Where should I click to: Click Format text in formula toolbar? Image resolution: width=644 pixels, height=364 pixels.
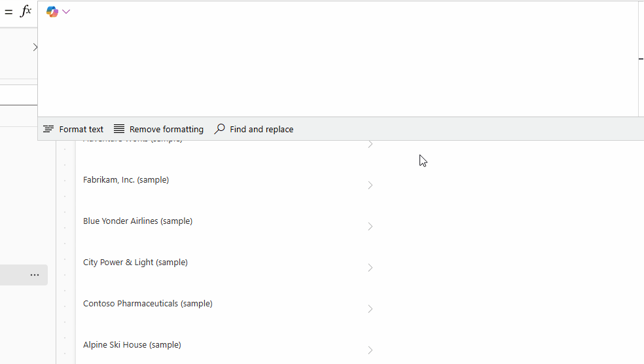pyautogui.click(x=73, y=129)
